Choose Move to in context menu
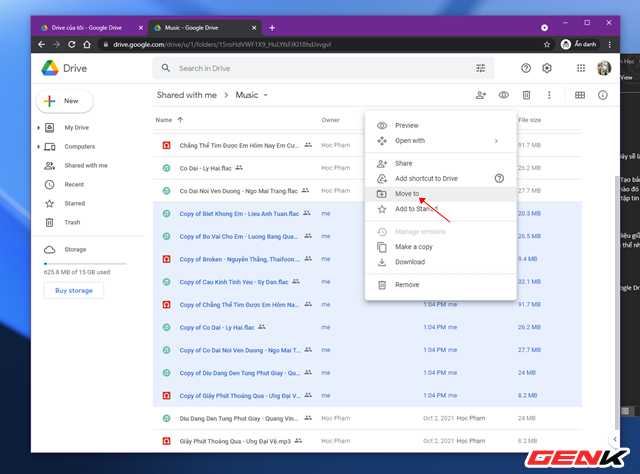Screen dimensions: 640x474 (x=441, y=194)
